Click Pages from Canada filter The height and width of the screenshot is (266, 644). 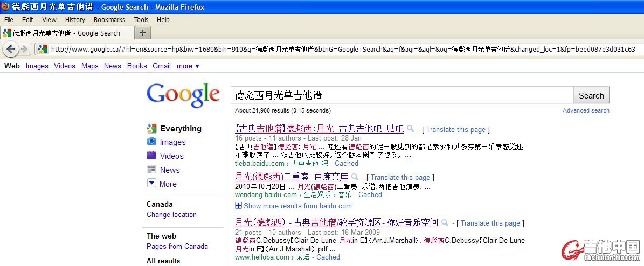(x=177, y=246)
